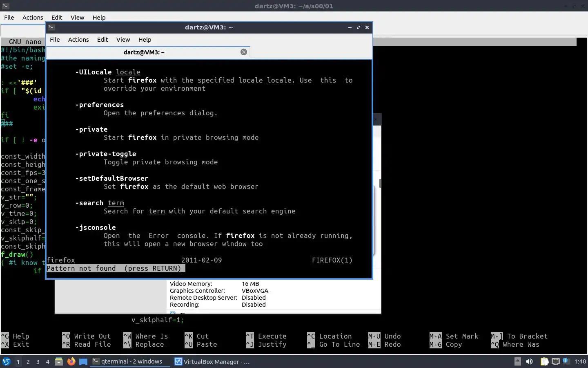588x368 pixels.
Task: Click the 'Graphics Controller:' label in VirtualBox
Action: point(197,291)
